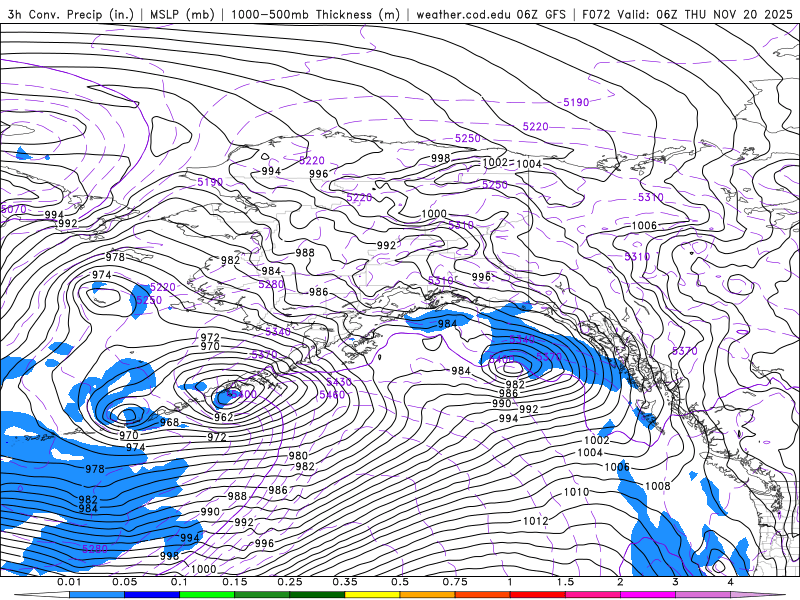
Task: Pick the orange 0.5–0.75 legend swatch
Action: [x=428, y=595]
